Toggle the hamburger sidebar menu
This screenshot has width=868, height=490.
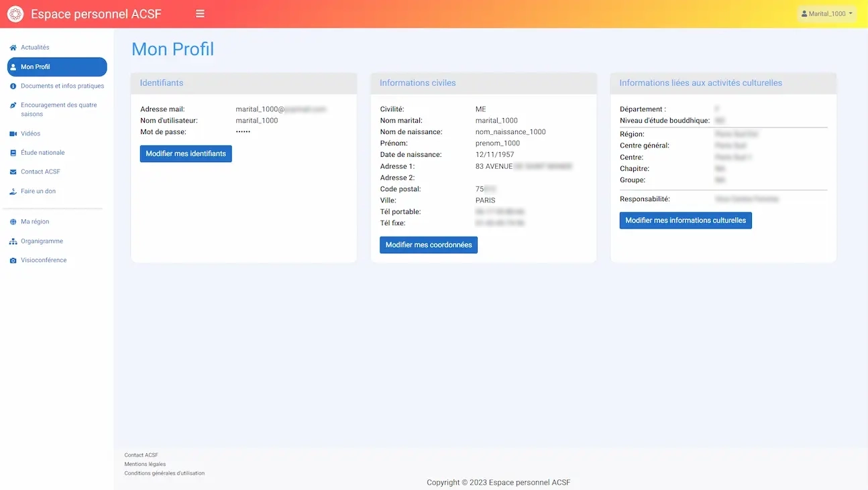click(200, 14)
